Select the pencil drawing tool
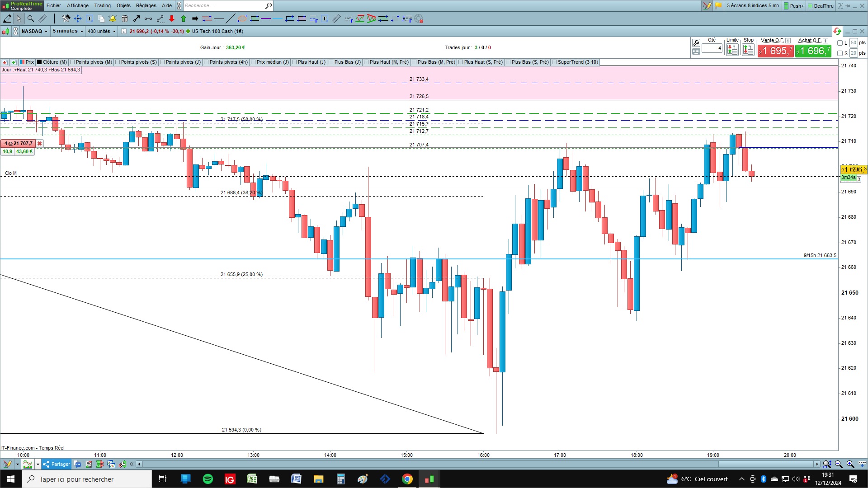 (7, 19)
